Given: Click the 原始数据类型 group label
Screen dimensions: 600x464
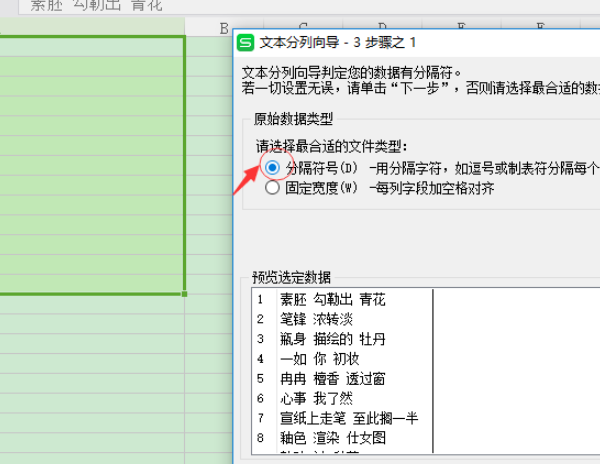Looking at the screenshot, I should click(x=293, y=119).
